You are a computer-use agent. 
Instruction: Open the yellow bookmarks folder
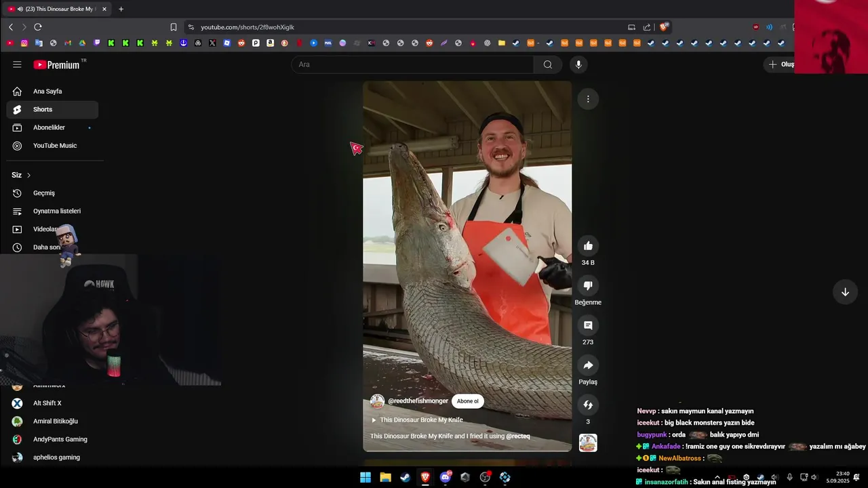(502, 43)
